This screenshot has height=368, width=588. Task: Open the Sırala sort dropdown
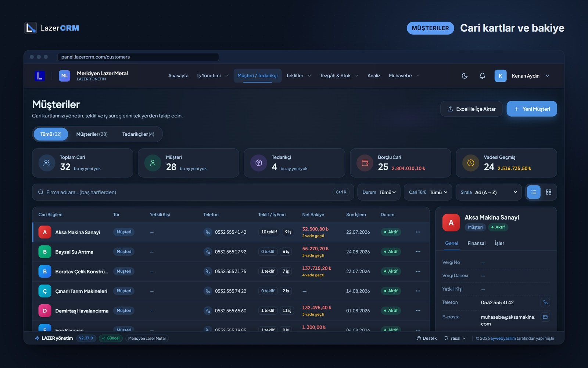pos(489,192)
